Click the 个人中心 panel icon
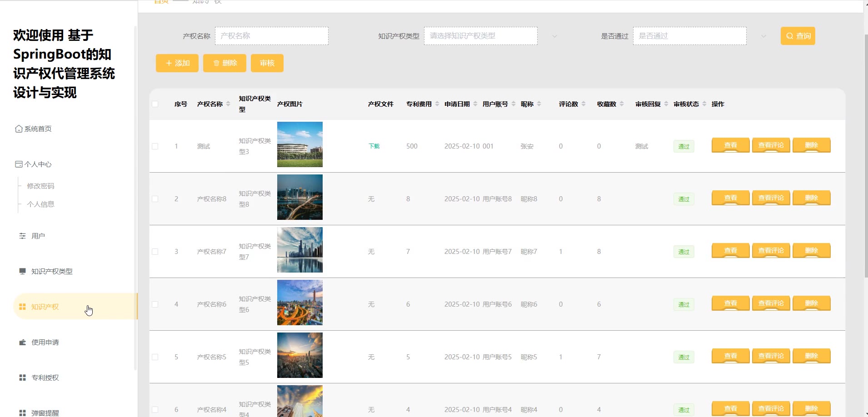The height and width of the screenshot is (417, 868). click(x=19, y=164)
